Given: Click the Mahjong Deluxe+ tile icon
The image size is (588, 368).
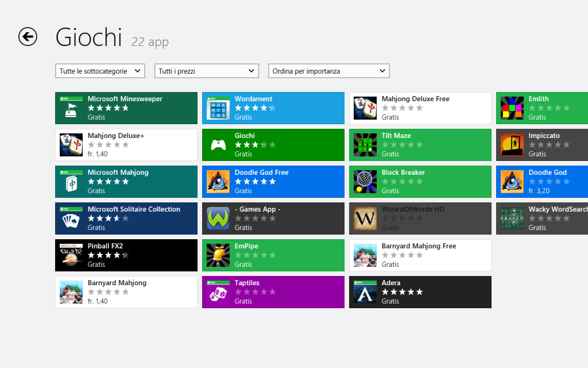Looking at the screenshot, I should coord(71,145).
